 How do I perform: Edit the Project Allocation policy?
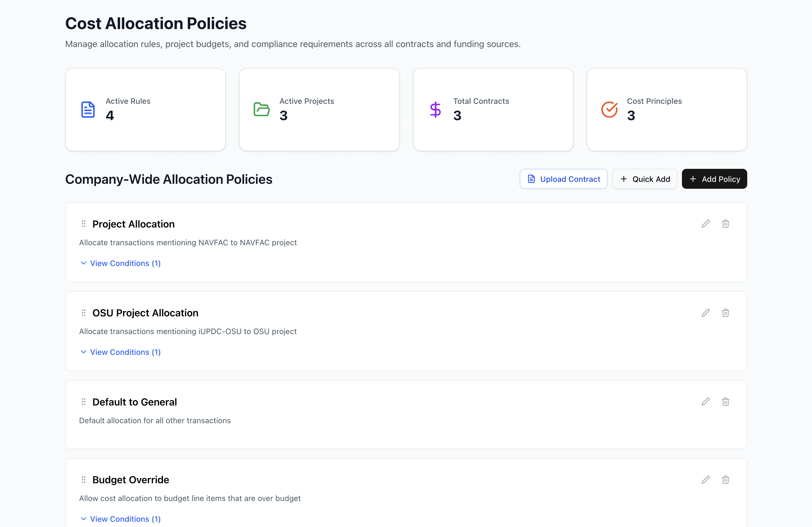pyautogui.click(x=705, y=224)
